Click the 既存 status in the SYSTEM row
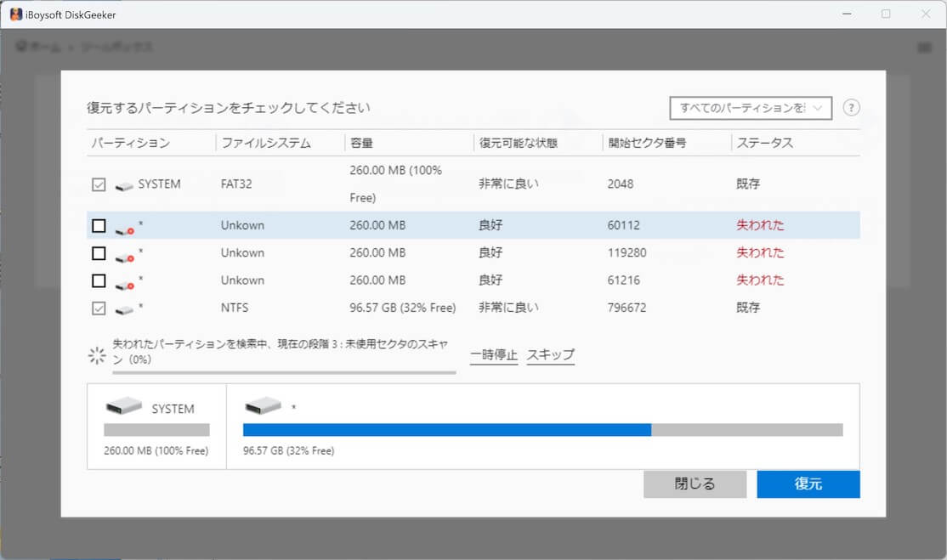Screen dimensions: 947x560 click(x=748, y=184)
